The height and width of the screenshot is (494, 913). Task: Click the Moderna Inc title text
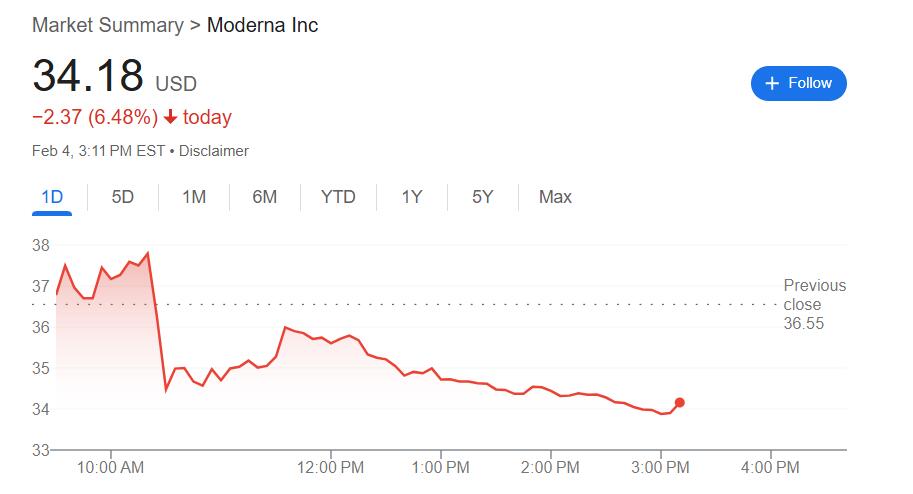tap(262, 25)
